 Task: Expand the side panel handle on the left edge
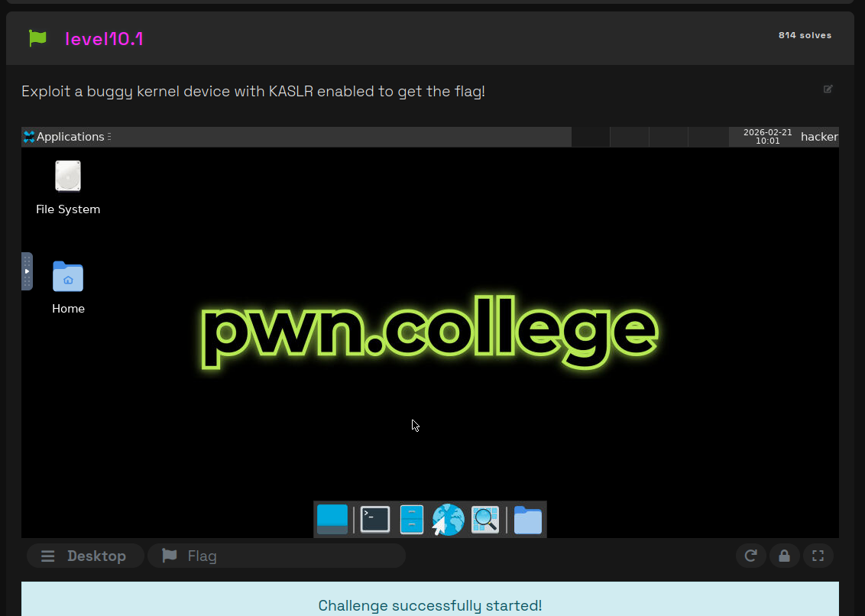[27, 271]
